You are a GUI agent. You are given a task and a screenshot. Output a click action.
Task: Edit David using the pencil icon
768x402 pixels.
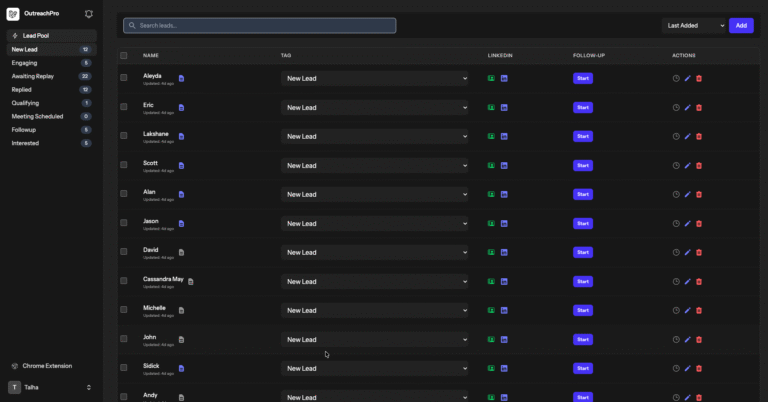(688, 253)
